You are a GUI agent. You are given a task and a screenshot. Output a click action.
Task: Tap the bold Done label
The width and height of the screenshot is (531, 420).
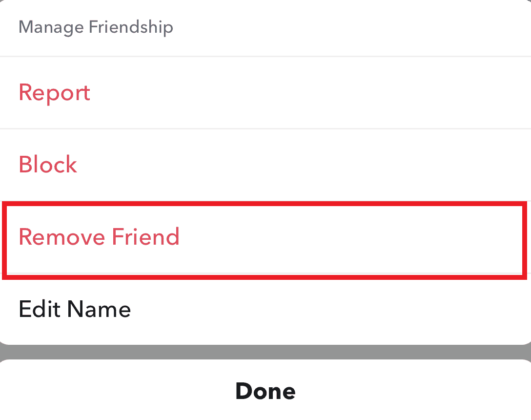click(265, 391)
